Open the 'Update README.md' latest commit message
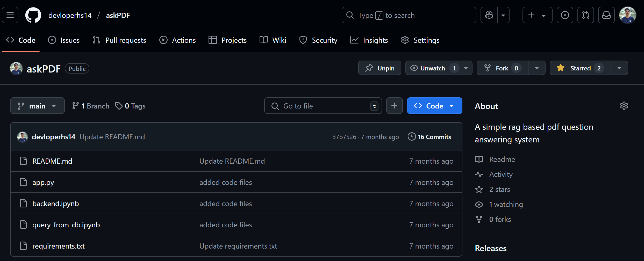 coord(112,137)
